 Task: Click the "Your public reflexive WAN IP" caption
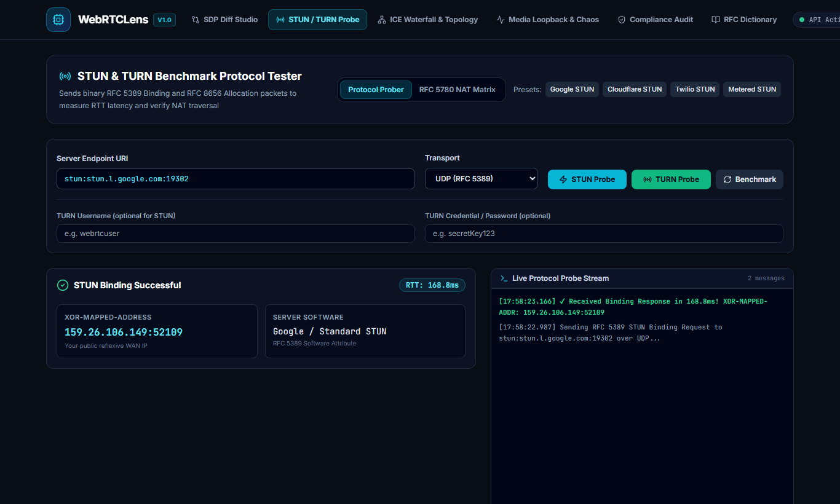pyautogui.click(x=106, y=345)
